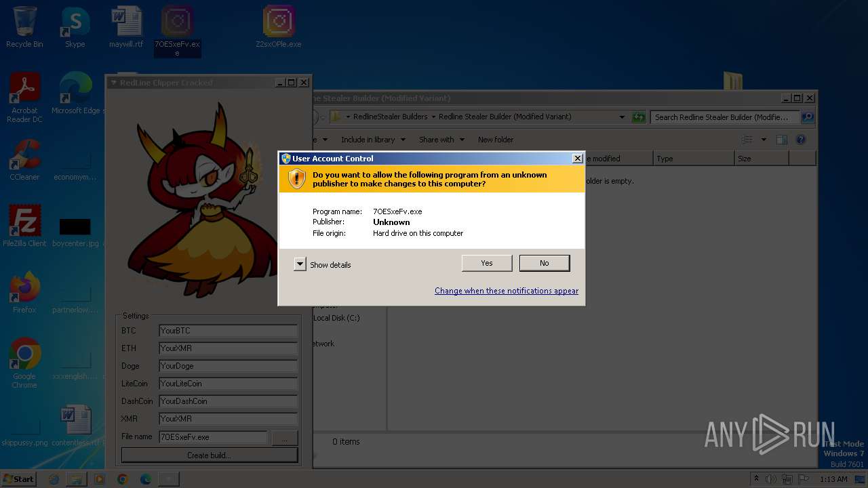The height and width of the screenshot is (488, 868).
Task: Open the Include in library dropdown
Action: 373,140
